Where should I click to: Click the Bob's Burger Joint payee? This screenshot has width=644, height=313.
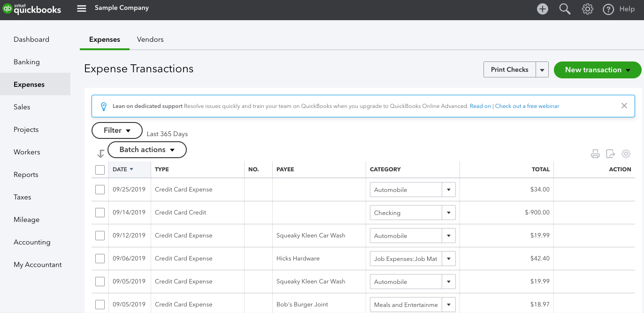tap(302, 305)
